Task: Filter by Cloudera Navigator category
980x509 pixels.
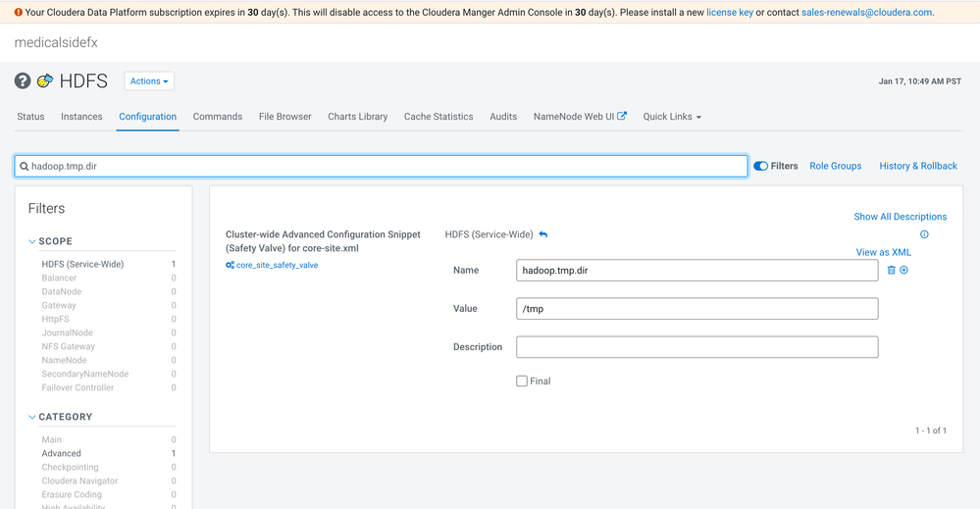Action: coord(79,481)
